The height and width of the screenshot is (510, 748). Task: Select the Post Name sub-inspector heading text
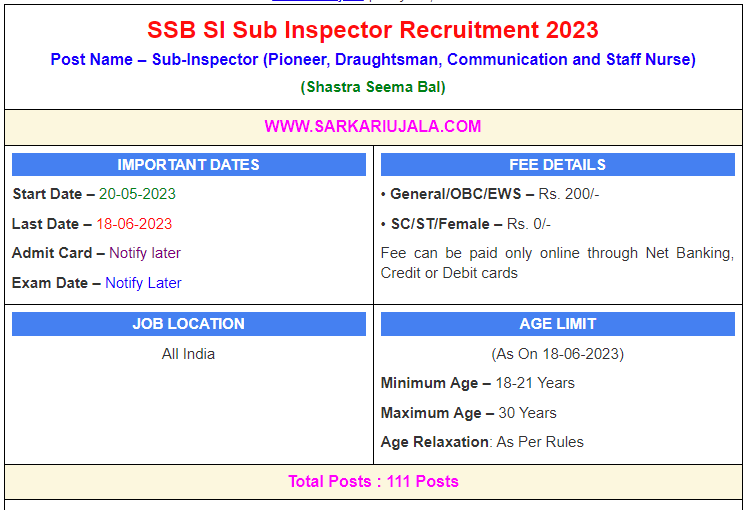[373, 60]
